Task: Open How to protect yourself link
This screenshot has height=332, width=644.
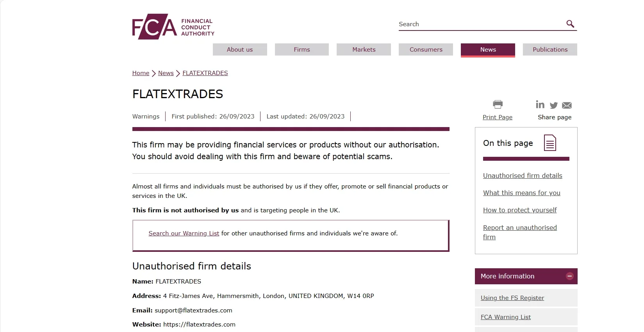Action: point(520,210)
